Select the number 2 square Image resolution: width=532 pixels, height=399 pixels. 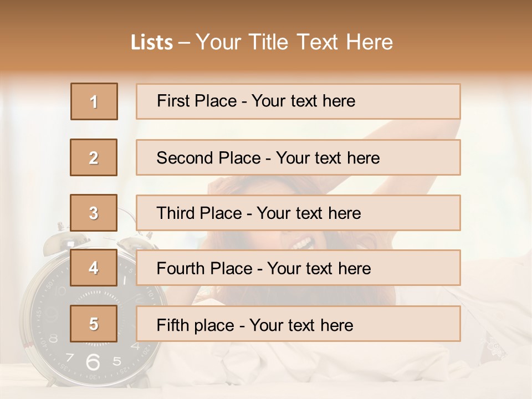(94, 157)
